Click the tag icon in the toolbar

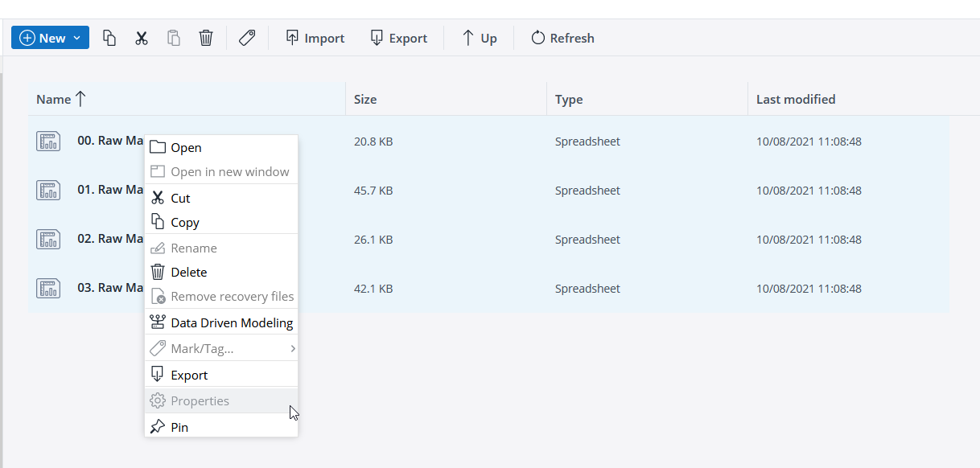click(x=247, y=38)
